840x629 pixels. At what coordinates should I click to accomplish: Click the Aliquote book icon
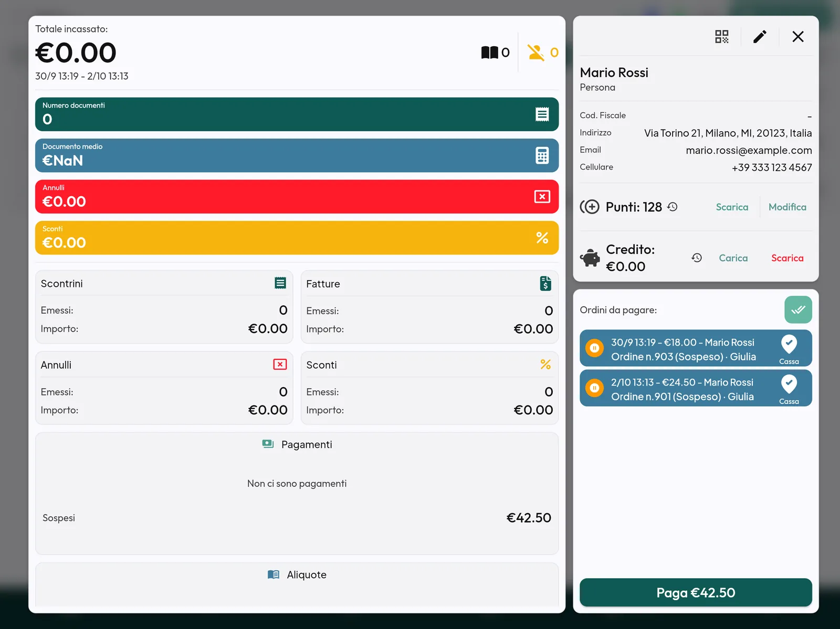point(274,574)
